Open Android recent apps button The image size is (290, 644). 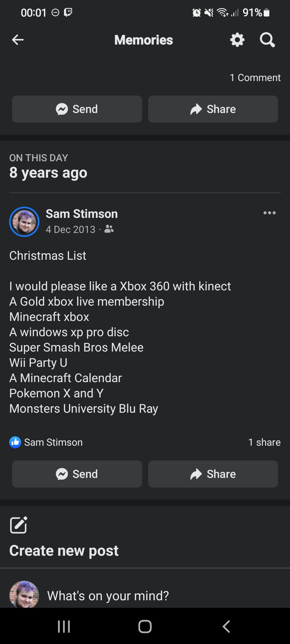64,626
